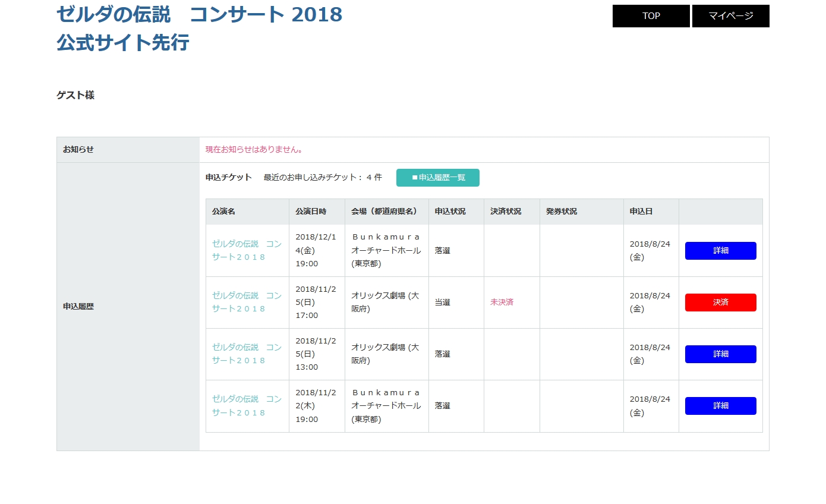Click 申込日 2018/8/24 in the 当選 row
The width and height of the screenshot is (826, 504).
pos(650,302)
